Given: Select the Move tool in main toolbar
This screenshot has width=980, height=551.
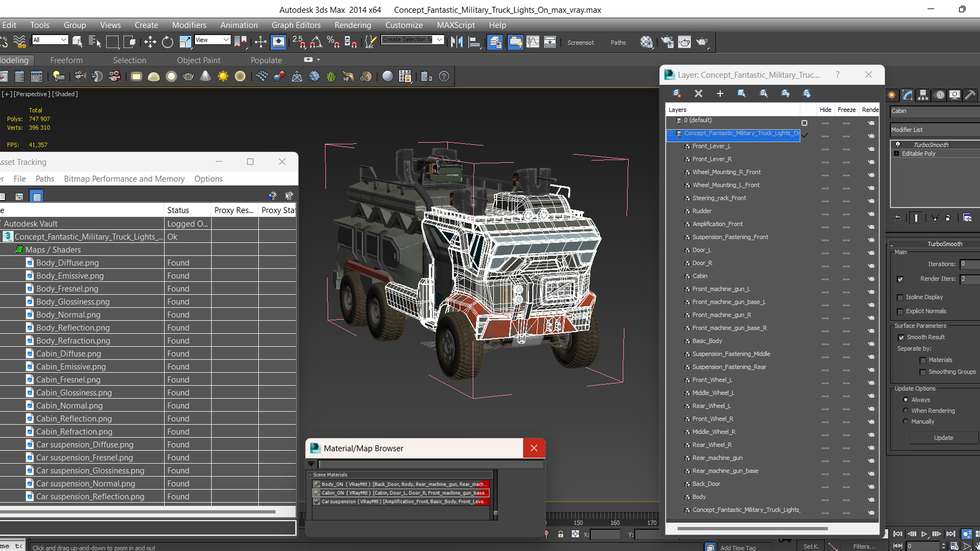Looking at the screenshot, I should click(150, 42).
